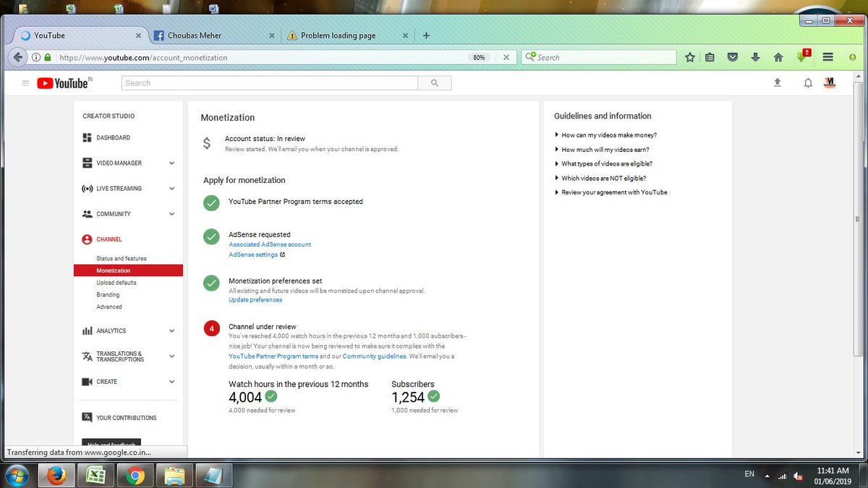868x488 pixels.
Task: Select Monetization in Channel menu
Action: 128,270
